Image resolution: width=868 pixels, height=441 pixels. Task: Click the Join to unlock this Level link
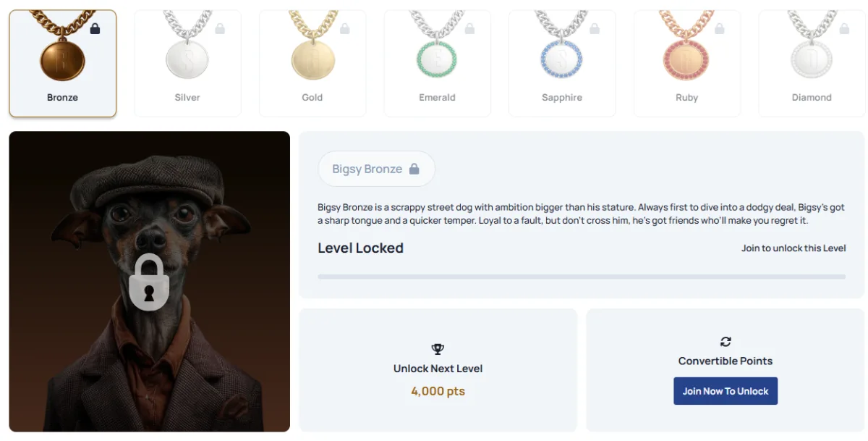pos(793,248)
